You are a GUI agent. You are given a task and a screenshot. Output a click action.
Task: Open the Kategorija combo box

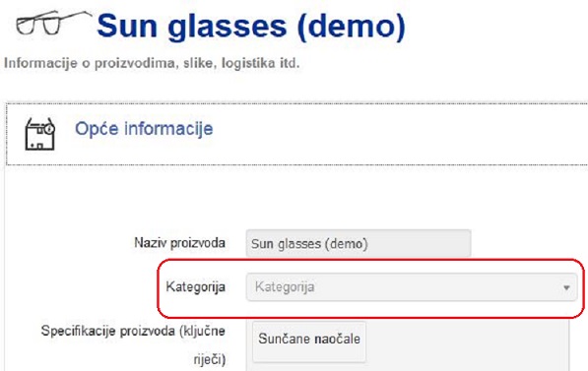tap(412, 287)
